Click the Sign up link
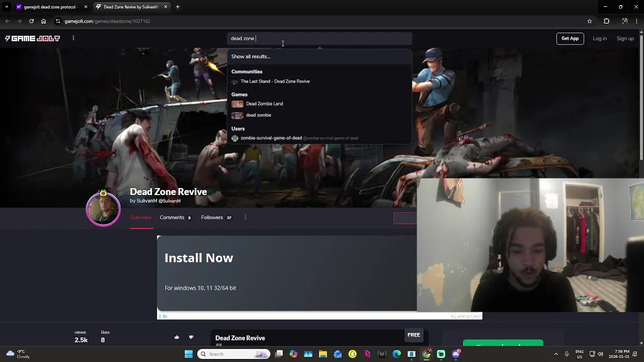The image size is (644, 362). (x=625, y=38)
